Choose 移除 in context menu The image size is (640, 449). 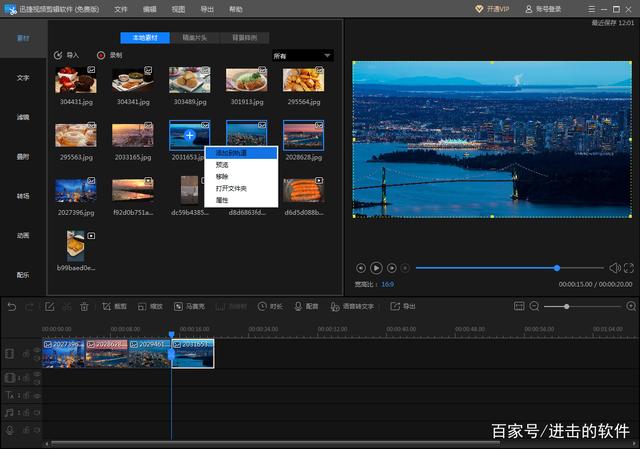241,177
